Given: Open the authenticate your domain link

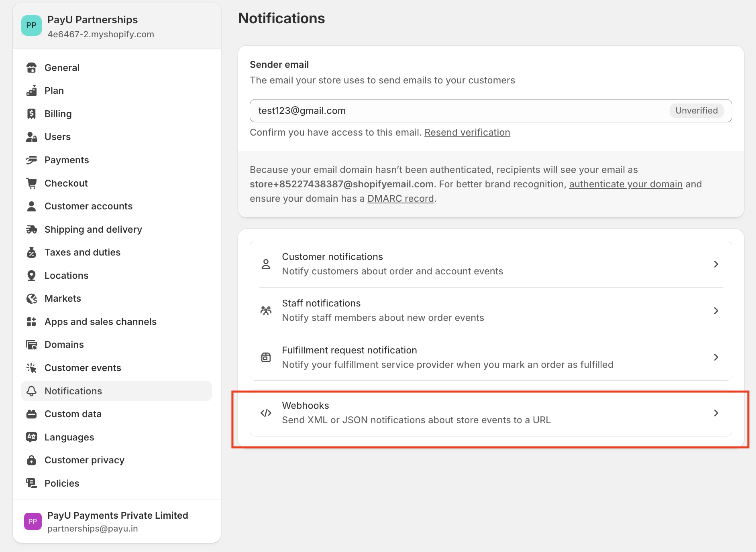Looking at the screenshot, I should [626, 184].
